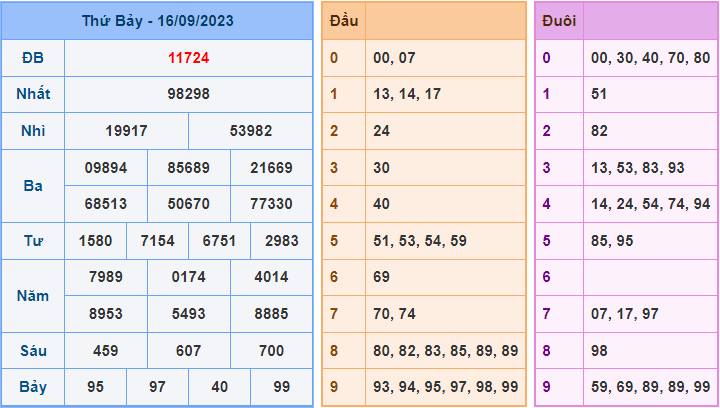
Task: Click the Đuôi column header
Action: pyautogui.click(x=559, y=21)
